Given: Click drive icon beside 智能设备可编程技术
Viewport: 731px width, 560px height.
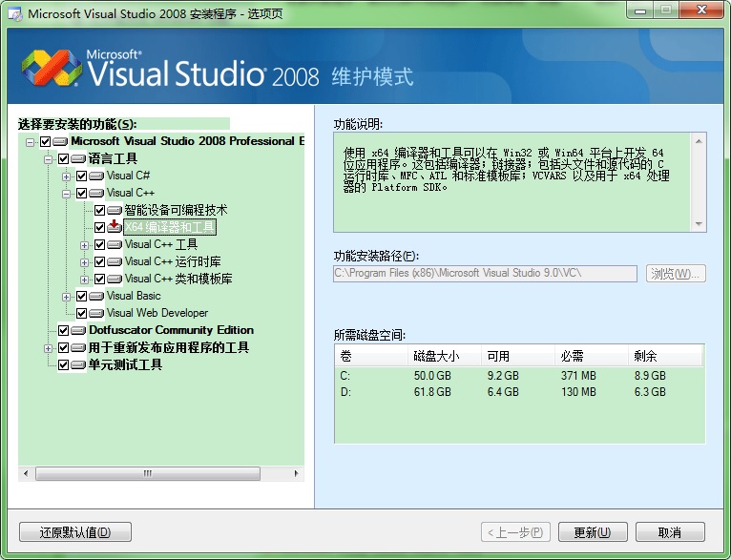Looking at the screenshot, I should tap(115, 211).
